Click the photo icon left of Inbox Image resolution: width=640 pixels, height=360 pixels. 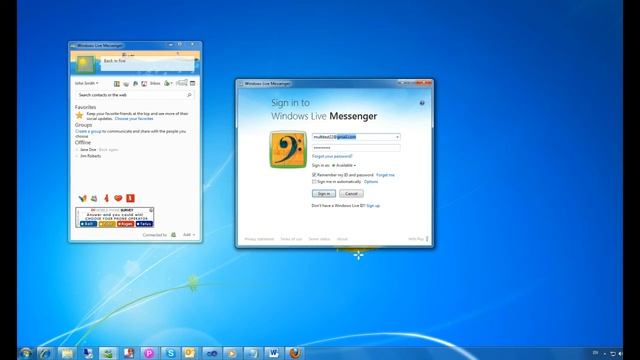pos(144,84)
